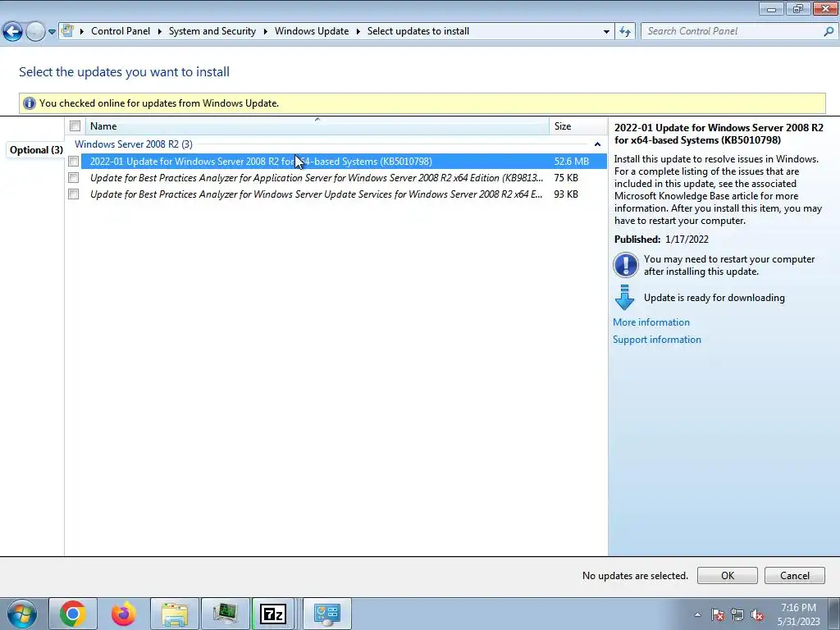Select Best Practices Analyzer Application Server row
Viewport: 840px width, 630px height.
pyautogui.click(x=344, y=178)
